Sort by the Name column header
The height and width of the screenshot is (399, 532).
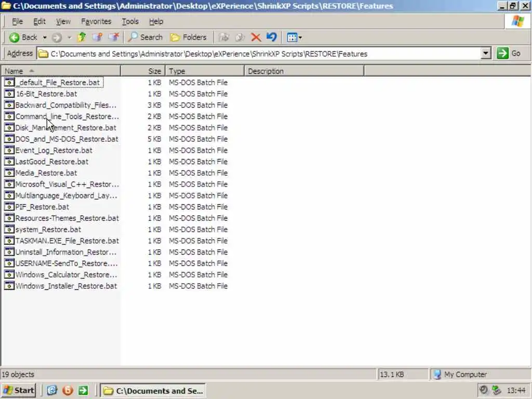click(x=60, y=71)
